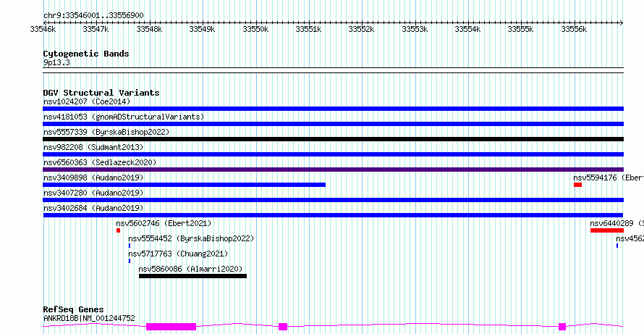Click the 33549k ruler label
This screenshot has height=334, width=644.
click(x=202, y=29)
